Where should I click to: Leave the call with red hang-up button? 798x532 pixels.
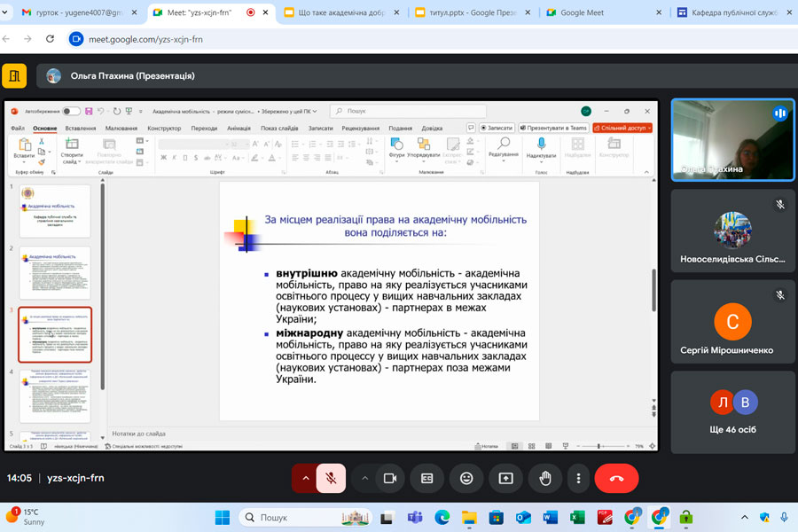[616, 478]
